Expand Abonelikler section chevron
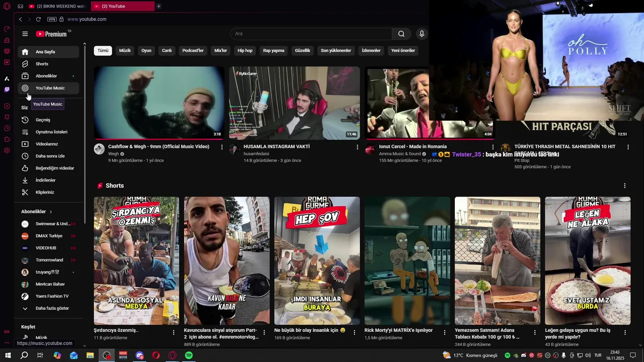 (x=51, y=212)
